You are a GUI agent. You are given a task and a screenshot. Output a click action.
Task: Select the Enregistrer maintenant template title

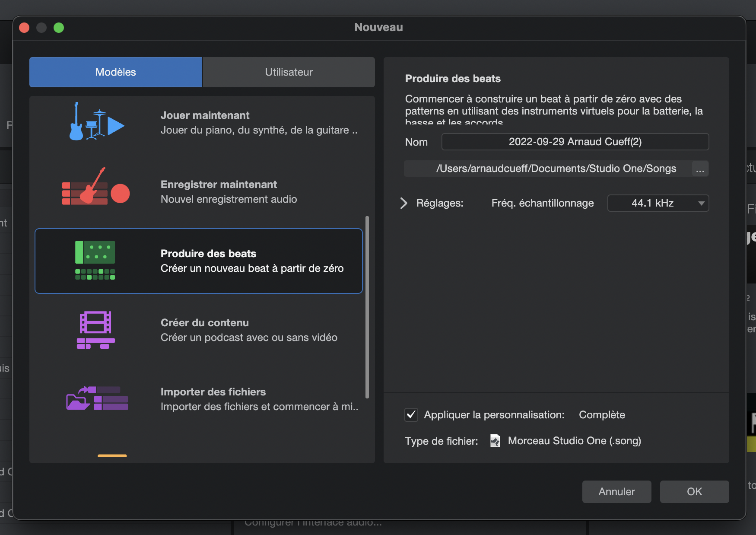pos(219,185)
